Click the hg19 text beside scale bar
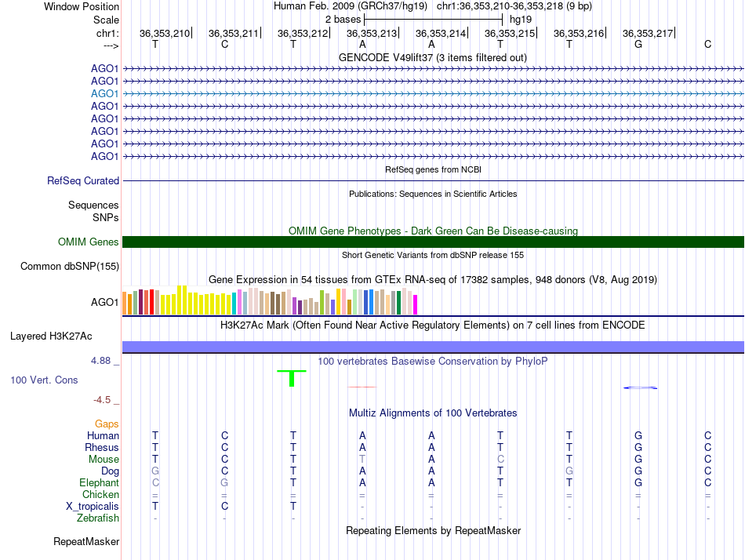Screen dimensions: 745x560 [521, 20]
